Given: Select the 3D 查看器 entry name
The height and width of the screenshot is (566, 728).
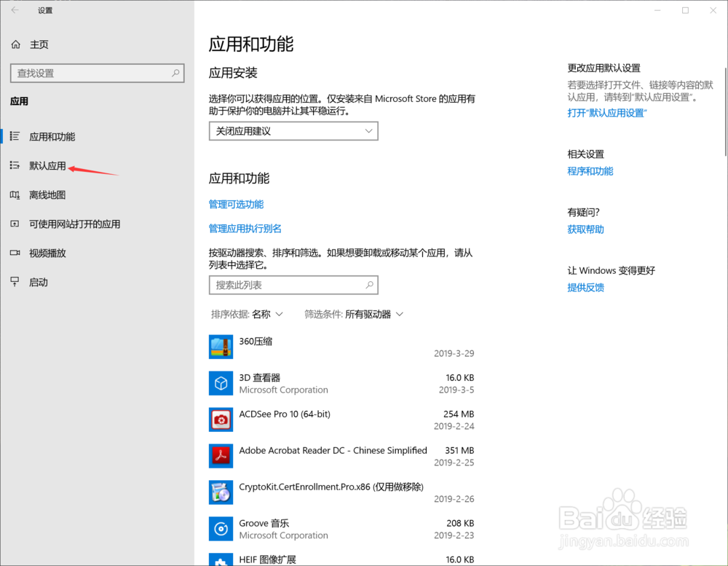Looking at the screenshot, I should pyautogui.click(x=260, y=377).
